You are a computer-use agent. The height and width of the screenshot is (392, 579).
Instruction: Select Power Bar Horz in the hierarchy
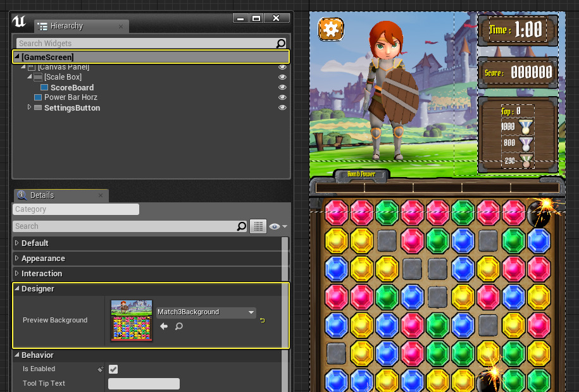tap(71, 97)
